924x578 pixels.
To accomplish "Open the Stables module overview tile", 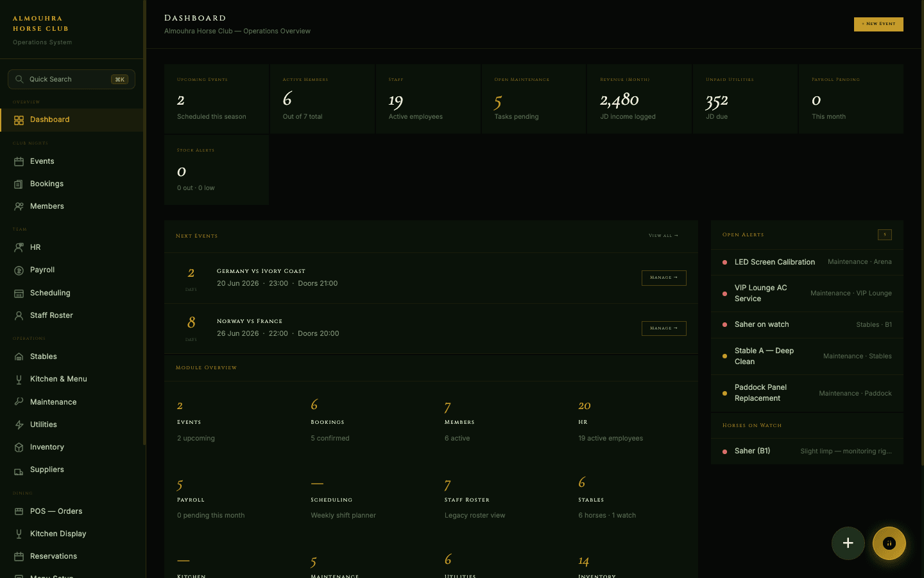I will pos(632,499).
